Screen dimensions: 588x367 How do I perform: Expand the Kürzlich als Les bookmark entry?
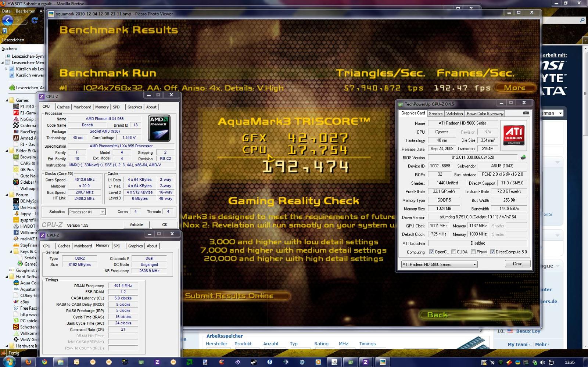click(x=6, y=69)
